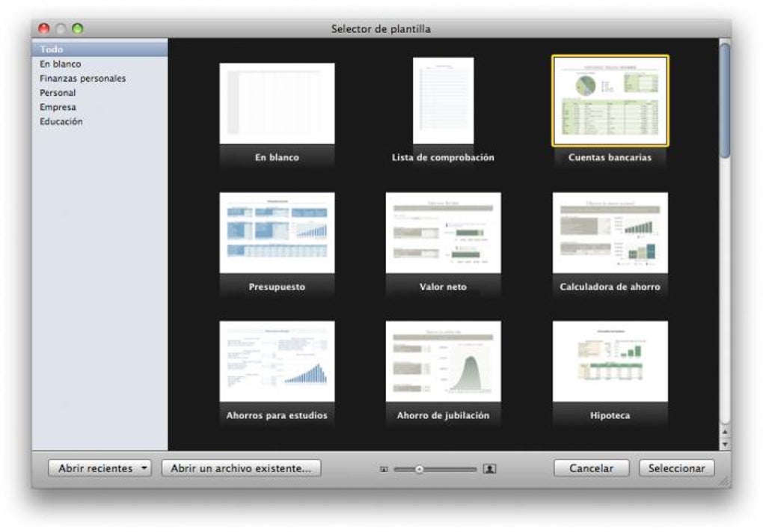The image size is (763, 532).
Task: Pick the En blanco template thumbnail
Action: coord(277,103)
